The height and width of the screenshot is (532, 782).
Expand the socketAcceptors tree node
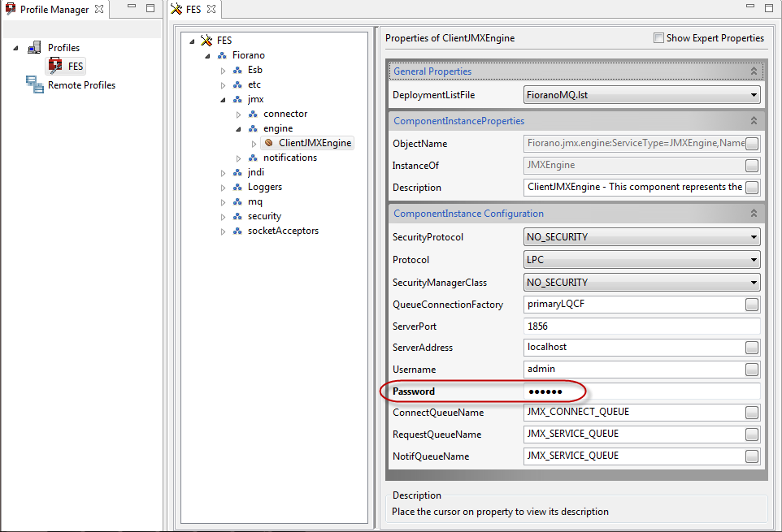224,231
